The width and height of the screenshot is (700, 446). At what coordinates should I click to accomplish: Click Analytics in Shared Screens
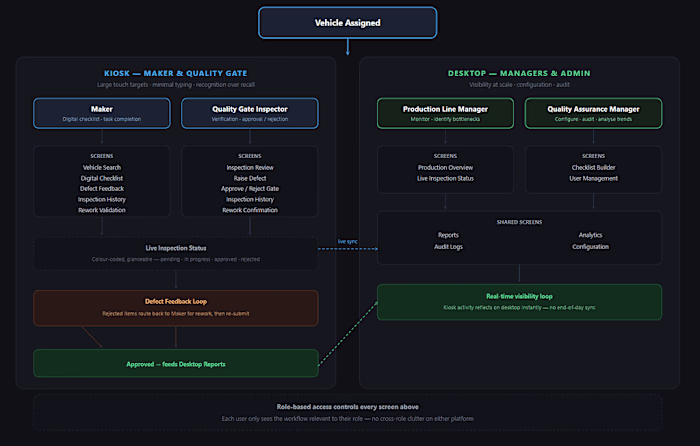click(590, 235)
